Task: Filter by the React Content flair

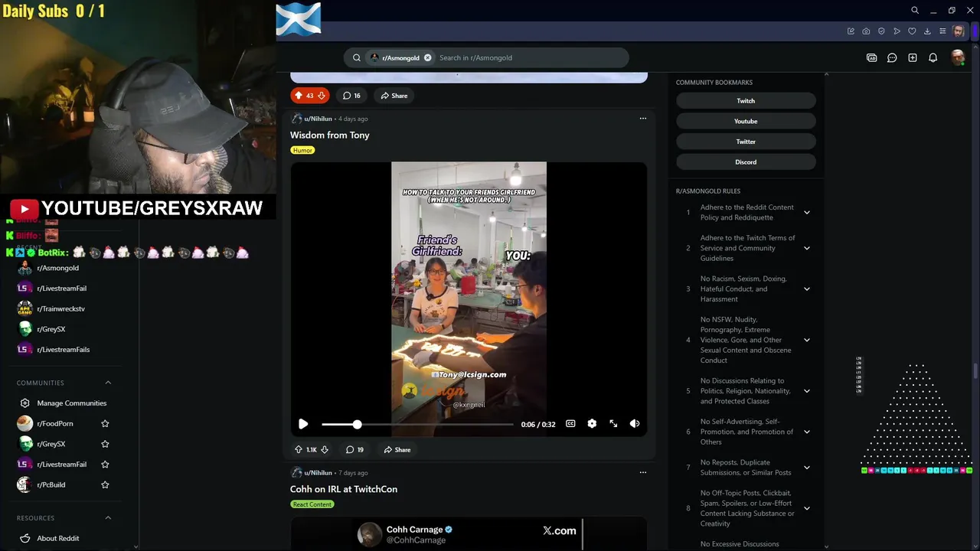Action: (312, 504)
